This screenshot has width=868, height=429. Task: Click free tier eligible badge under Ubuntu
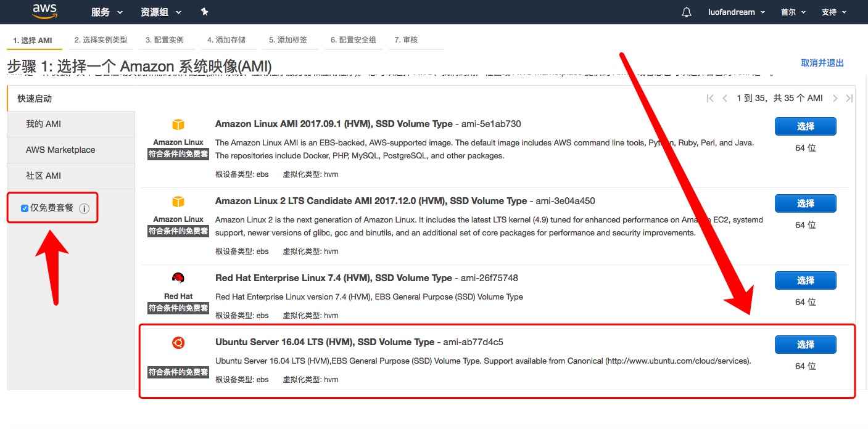click(x=178, y=372)
